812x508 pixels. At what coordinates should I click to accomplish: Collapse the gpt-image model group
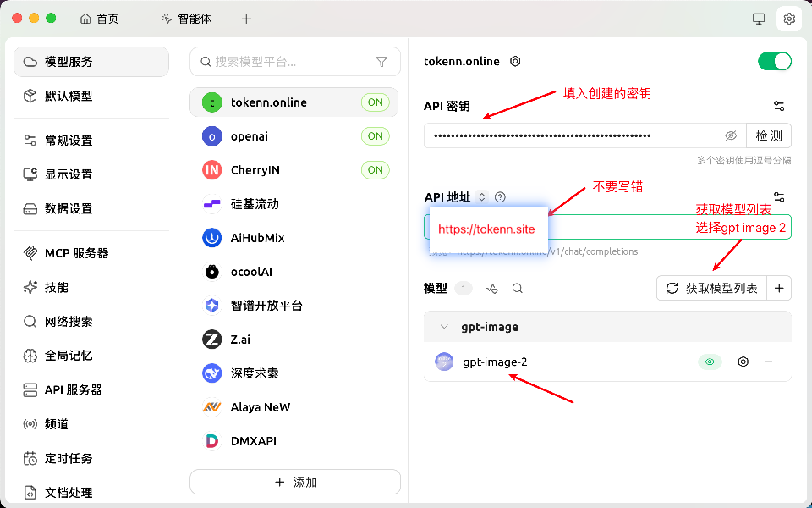[444, 327]
